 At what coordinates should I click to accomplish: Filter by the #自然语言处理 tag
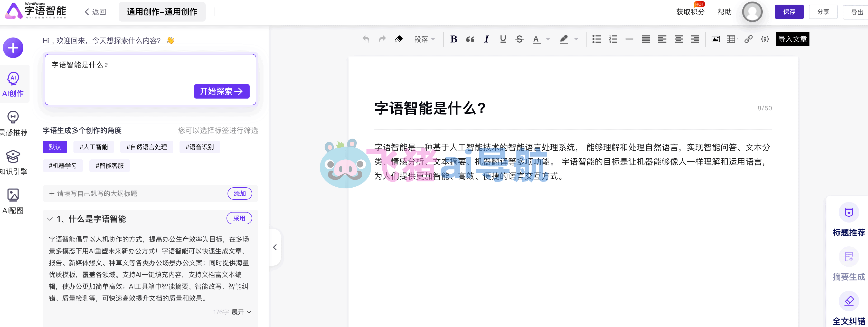click(x=147, y=147)
